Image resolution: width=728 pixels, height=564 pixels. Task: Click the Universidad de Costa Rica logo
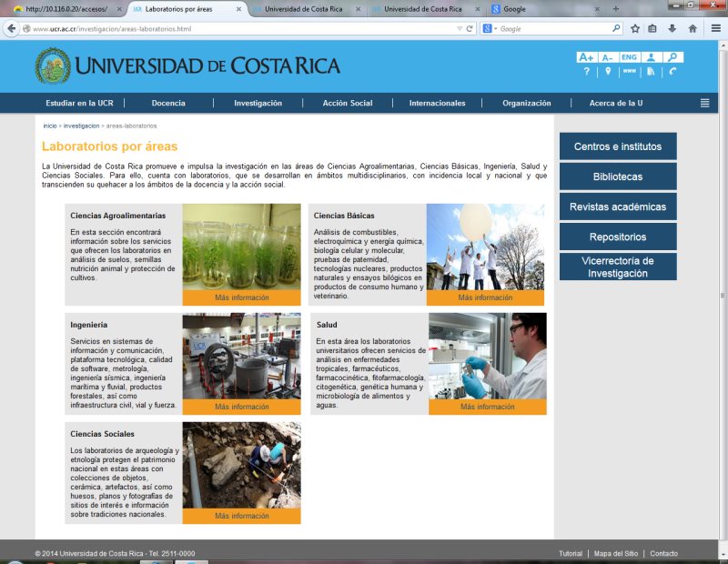[x=187, y=65]
